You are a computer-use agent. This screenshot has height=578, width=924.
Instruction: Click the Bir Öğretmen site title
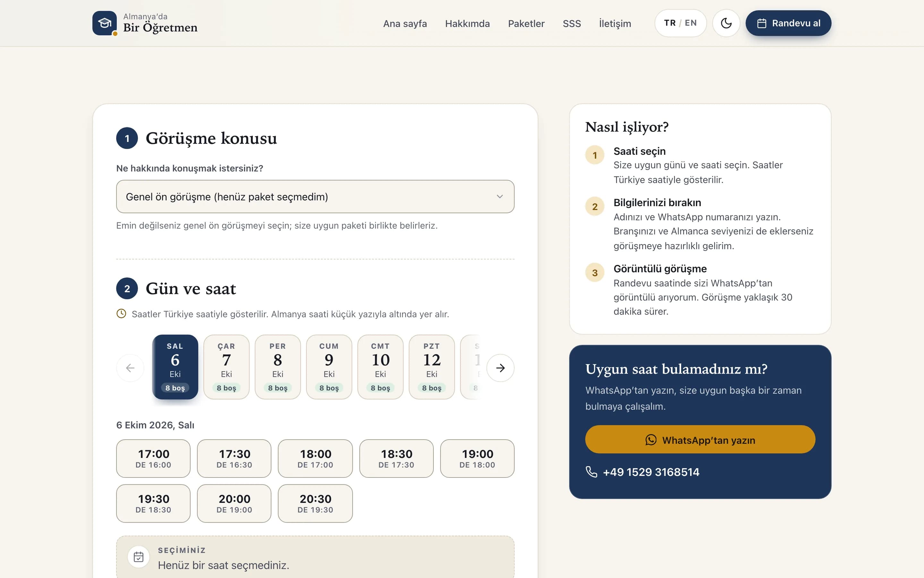tap(160, 28)
